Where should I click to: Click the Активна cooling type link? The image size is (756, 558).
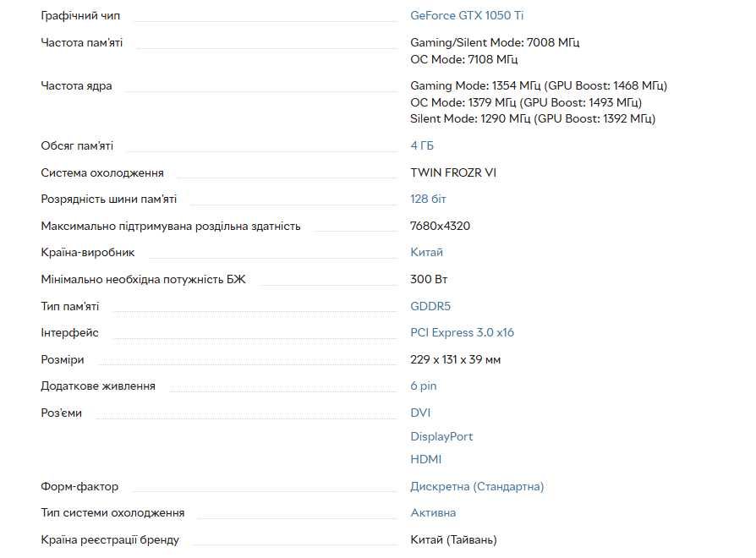[433, 512]
